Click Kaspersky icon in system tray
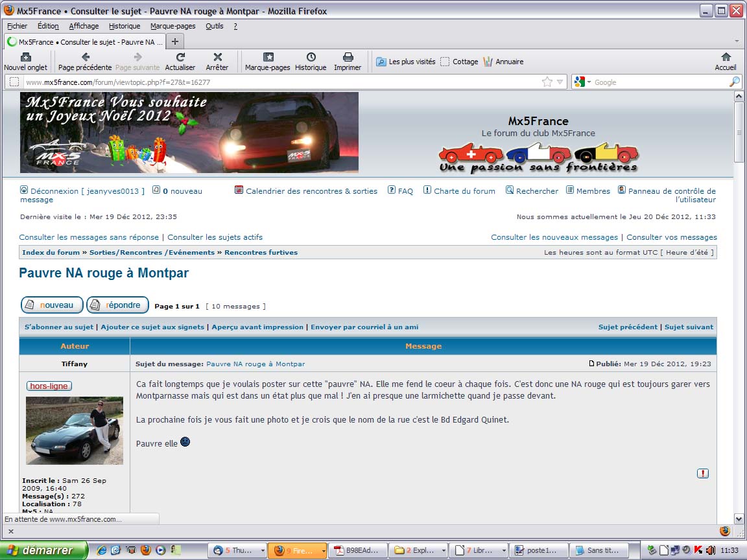Viewport: 747px width, 560px height. (698, 550)
